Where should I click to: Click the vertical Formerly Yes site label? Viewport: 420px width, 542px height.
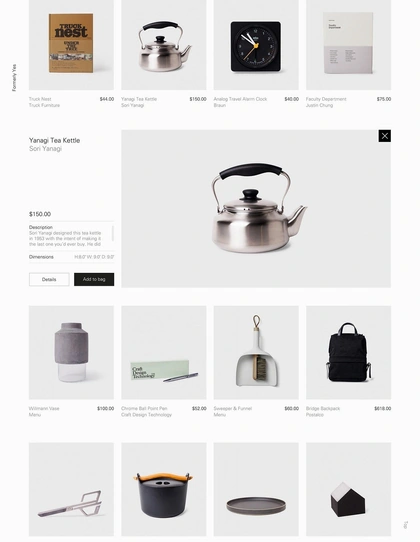(x=14, y=78)
